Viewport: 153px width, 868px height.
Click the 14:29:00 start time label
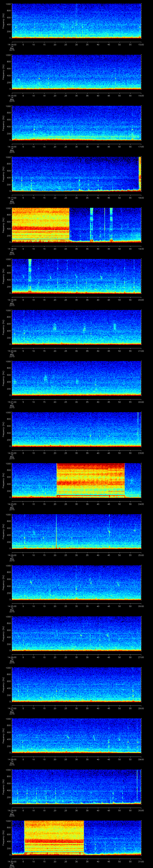point(12,810)
